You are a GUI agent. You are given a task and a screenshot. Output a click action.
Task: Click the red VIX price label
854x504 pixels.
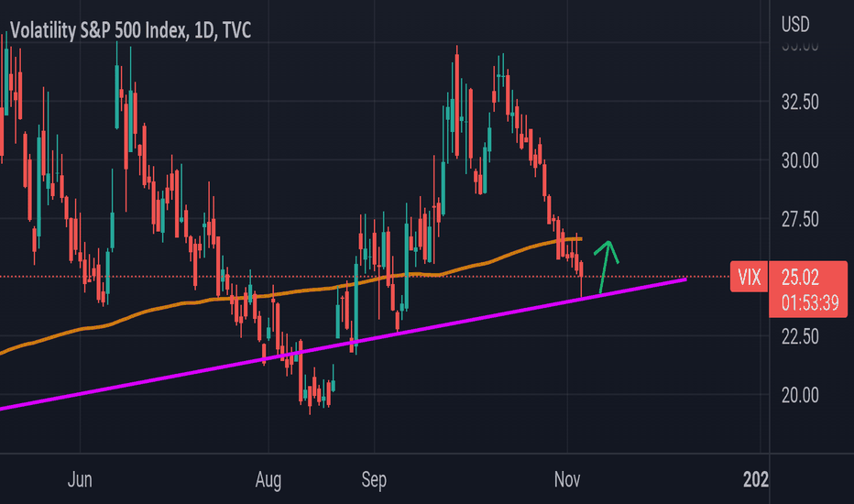[x=749, y=278]
